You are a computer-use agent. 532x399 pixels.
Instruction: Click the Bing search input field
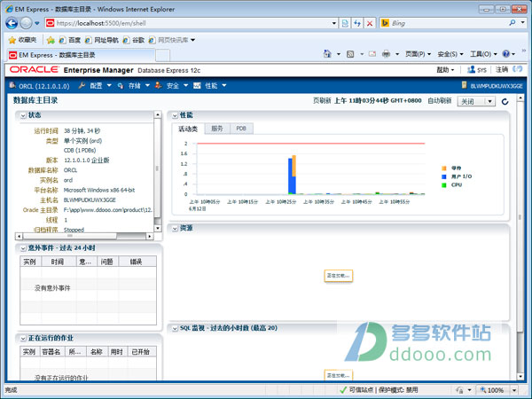pos(448,23)
